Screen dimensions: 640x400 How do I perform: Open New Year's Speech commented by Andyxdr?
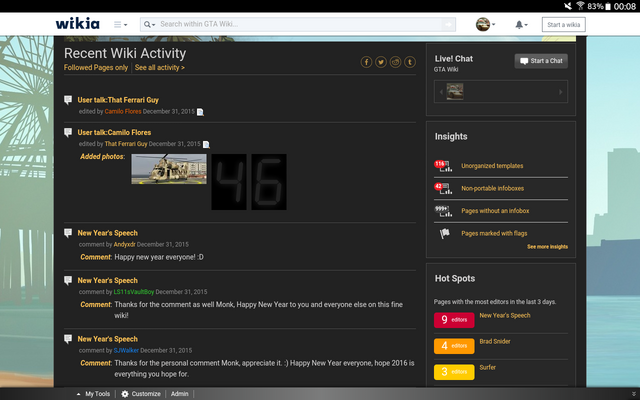[108, 233]
